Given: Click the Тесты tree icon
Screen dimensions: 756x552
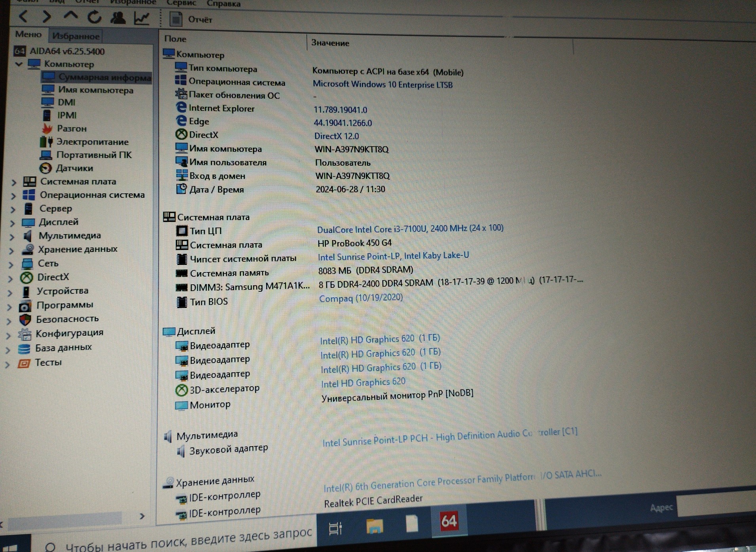Looking at the screenshot, I should 24,363.
